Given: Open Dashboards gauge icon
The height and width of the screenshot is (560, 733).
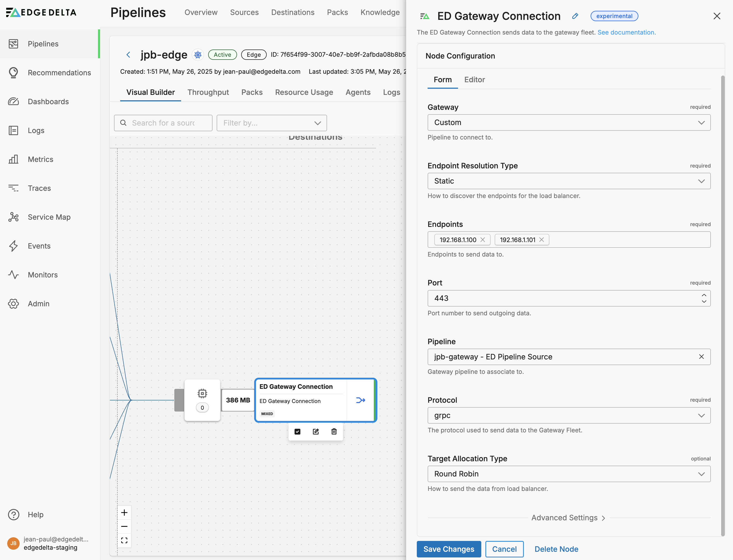Looking at the screenshot, I should click(x=13, y=101).
